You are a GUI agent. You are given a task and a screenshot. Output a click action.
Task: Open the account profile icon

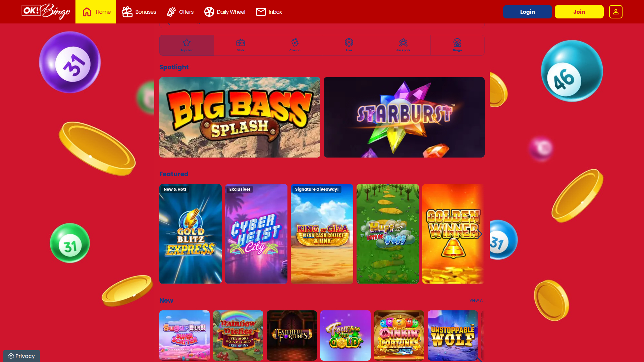615,11
